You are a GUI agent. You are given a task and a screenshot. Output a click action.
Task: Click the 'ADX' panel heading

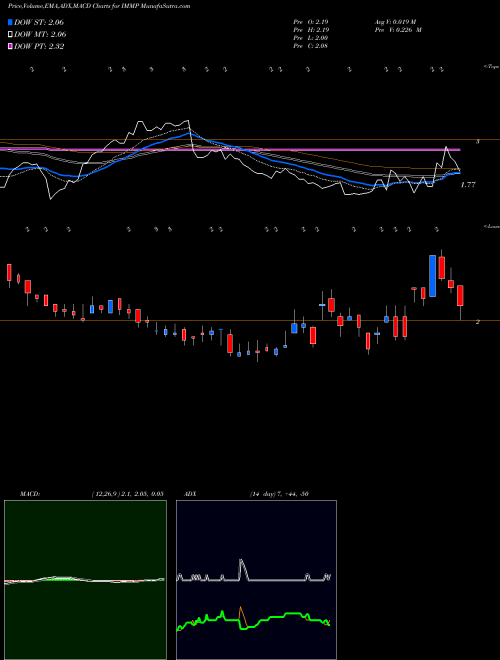[x=190, y=494]
